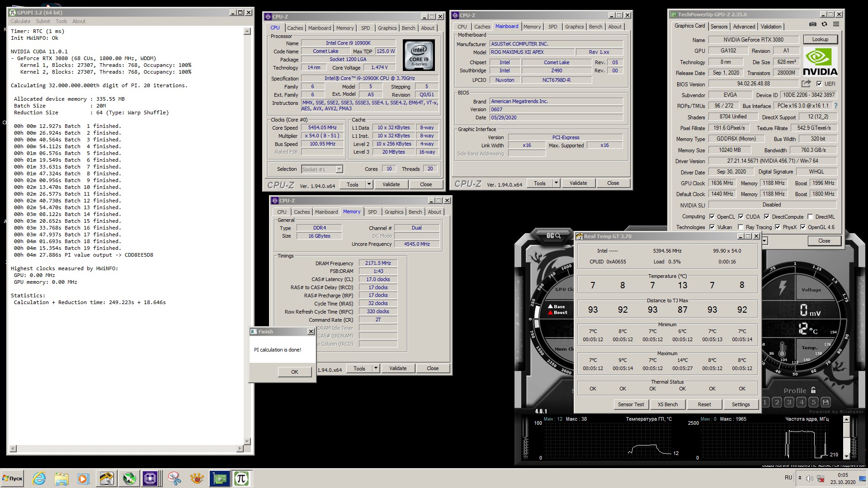This screenshot has height=488, width=868.
Task: Open the Tools menu in GPUPI
Action: pyautogui.click(x=61, y=21)
